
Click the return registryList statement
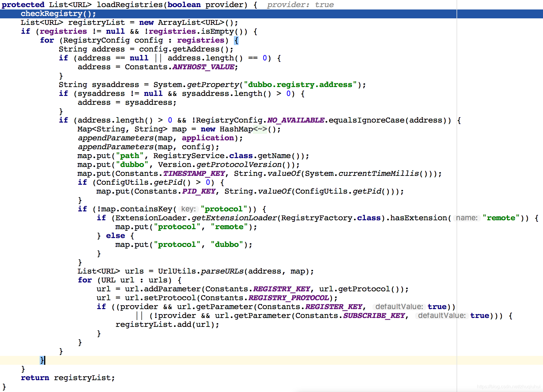68,378
